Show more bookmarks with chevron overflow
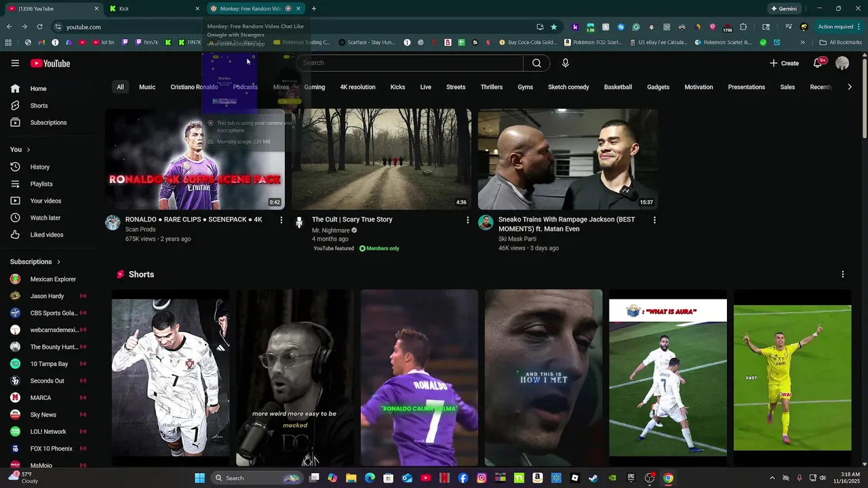The image size is (868, 488). click(803, 42)
